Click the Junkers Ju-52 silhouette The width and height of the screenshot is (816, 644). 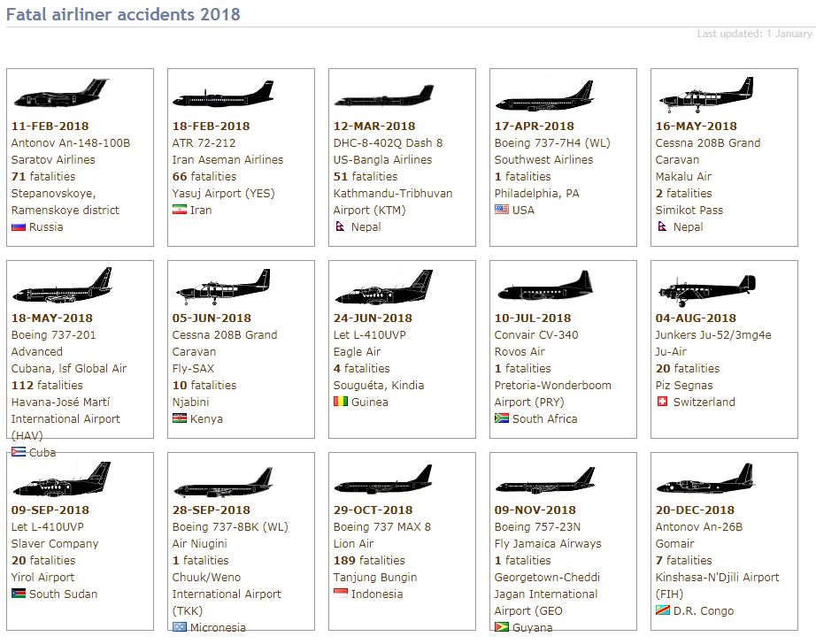(x=706, y=290)
